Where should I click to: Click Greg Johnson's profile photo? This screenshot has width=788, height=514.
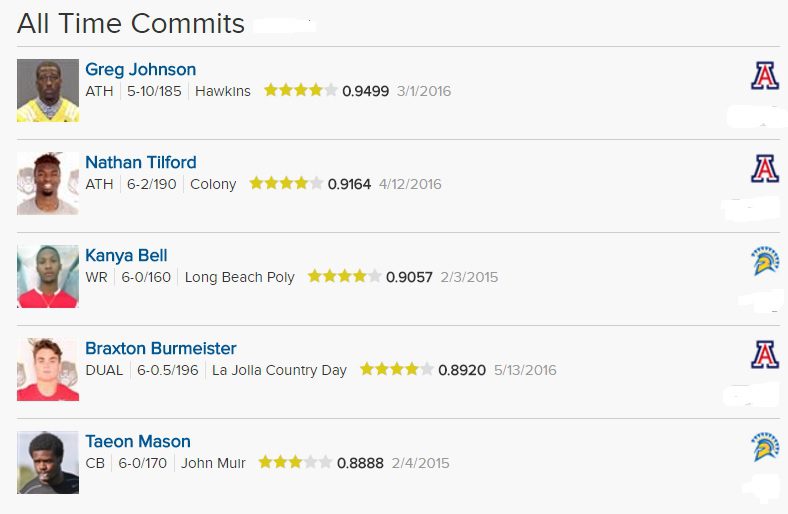click(x=48, y=91)
